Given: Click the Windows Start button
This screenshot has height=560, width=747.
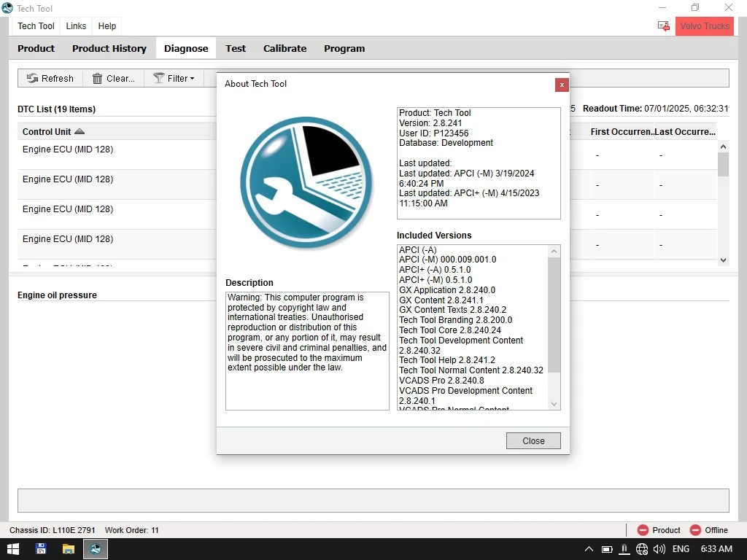Looking at the screenshot, I should pyautogui.click(x=13, y=549).
